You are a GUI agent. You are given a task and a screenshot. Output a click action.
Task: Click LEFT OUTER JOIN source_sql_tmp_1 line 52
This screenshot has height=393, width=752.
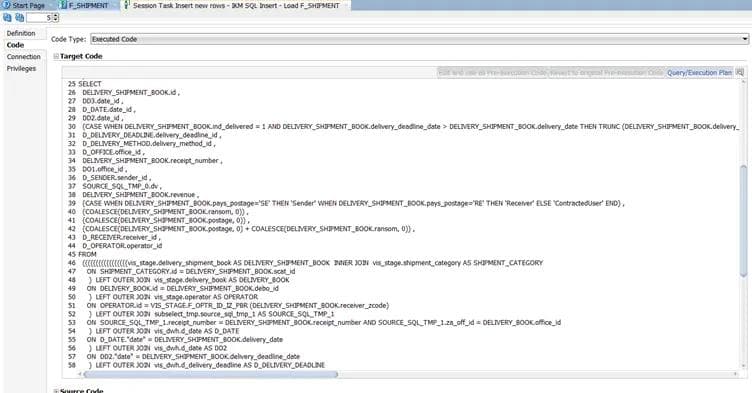pyautogui.click(x=212, y=314)
